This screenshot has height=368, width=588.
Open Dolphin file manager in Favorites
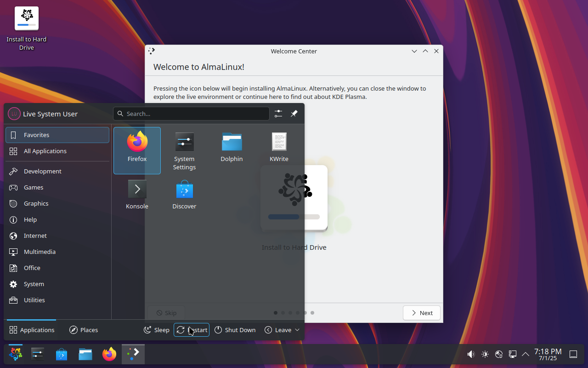pos(232,150)
